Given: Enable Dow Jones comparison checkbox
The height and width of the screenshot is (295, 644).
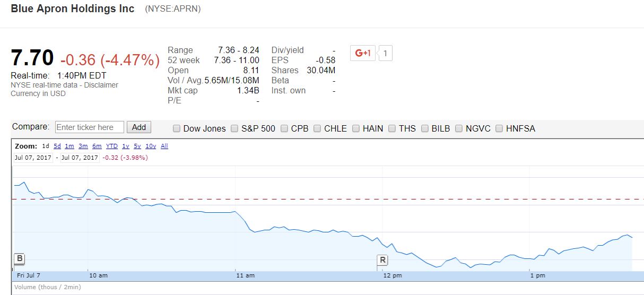Looking at the screenshot, I should (x=177, y=128).
